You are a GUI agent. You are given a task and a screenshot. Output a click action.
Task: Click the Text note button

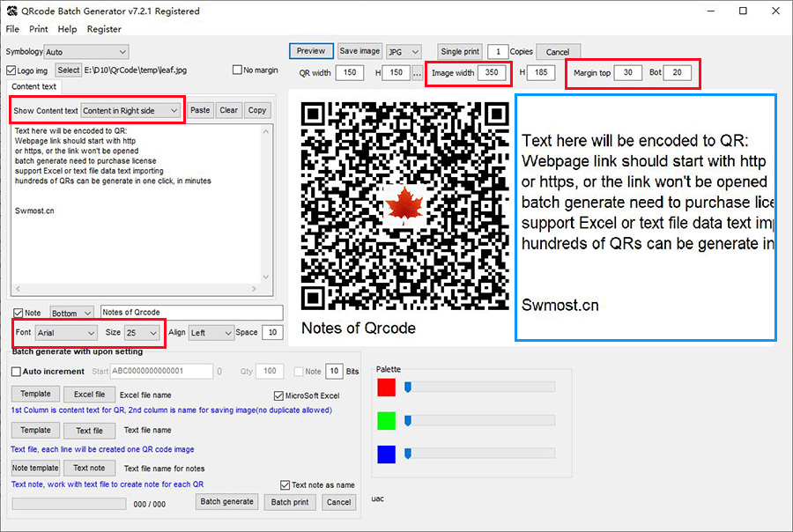click(90, 468)
